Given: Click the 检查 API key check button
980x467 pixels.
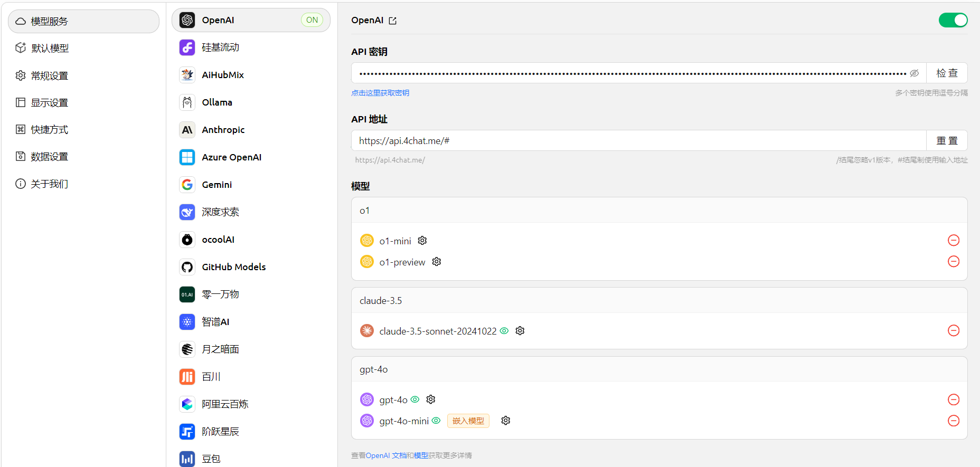Looking at the screenshot, I should click(947, 73).
